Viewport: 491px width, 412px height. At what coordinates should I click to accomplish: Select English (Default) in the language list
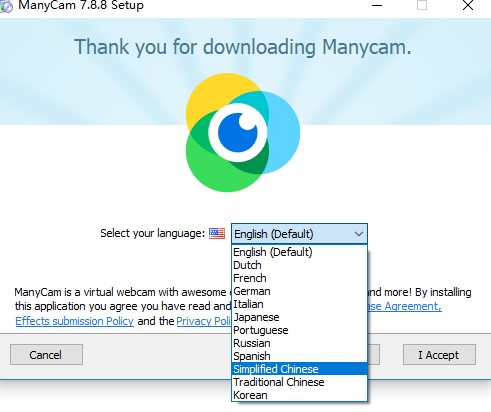click(x=299, y=252)
